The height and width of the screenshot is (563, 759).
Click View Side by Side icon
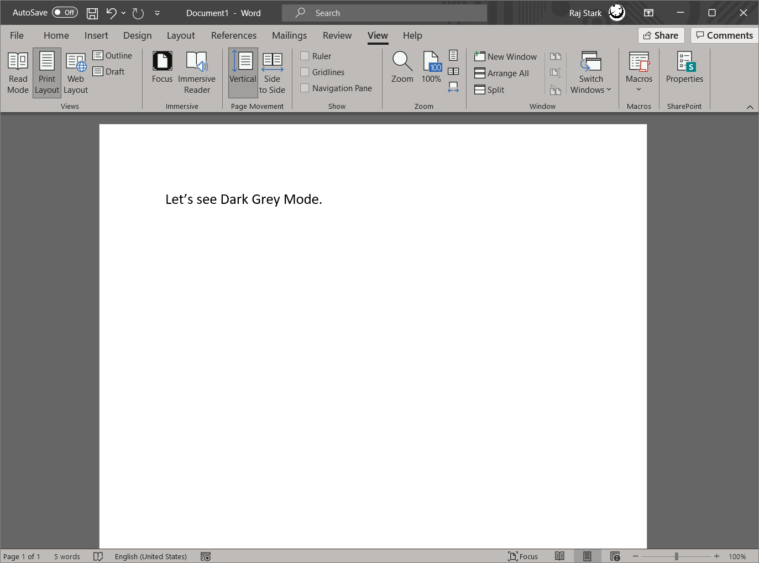(555, 57)
